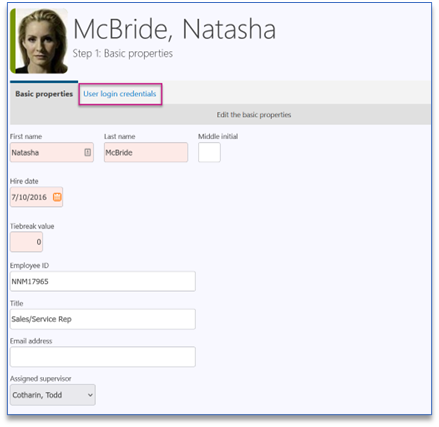Click the autofill icon inside First name field

tap(87, 152)
